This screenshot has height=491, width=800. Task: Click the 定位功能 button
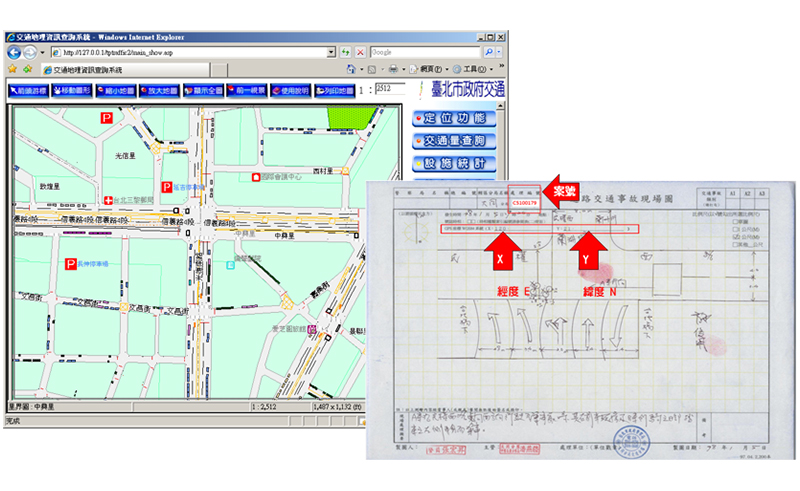point(454,118)
